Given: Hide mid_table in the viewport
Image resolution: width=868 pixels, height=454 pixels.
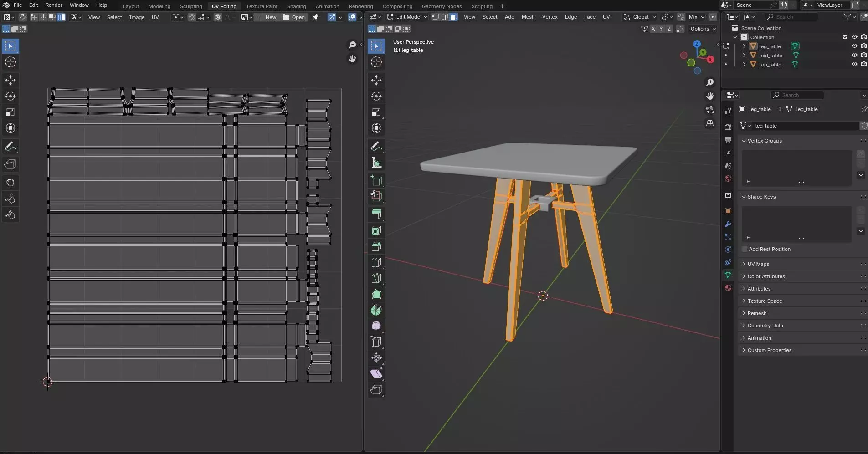Looking at the screenshot, I should click(854, 55).
